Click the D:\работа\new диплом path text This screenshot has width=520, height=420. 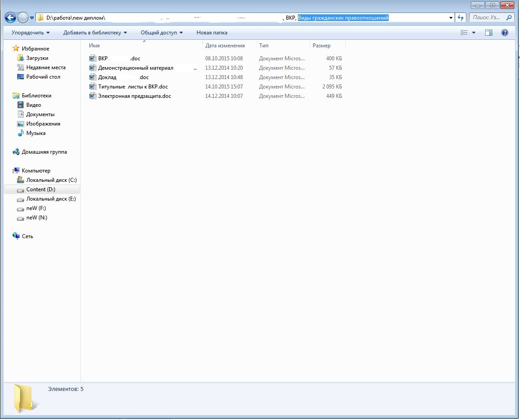pyautogui.click(x=75, y=18)
